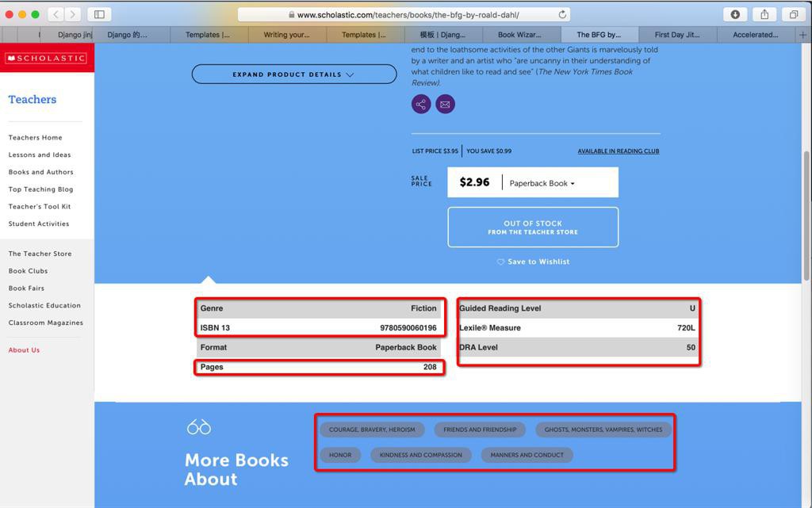Click the Scholastic logo

[47, 58]
